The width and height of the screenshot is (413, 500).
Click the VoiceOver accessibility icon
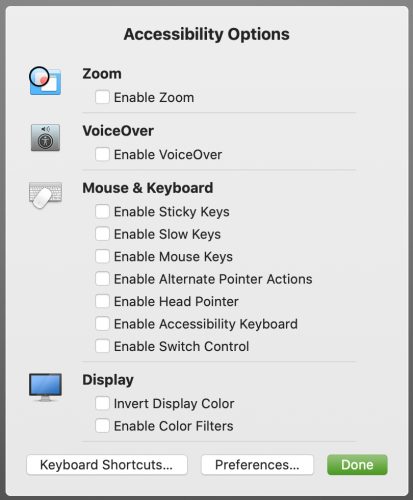[45, 138]
